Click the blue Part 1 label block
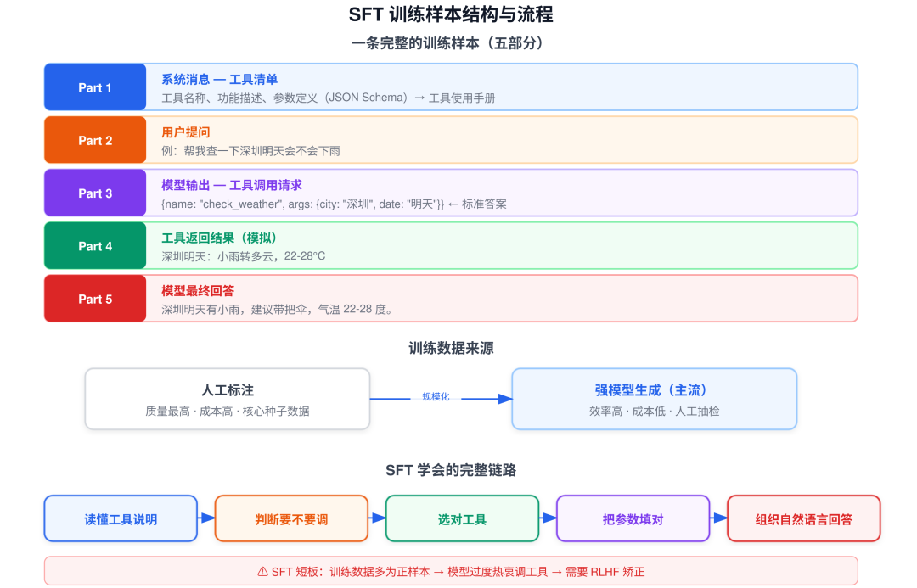The width and height of the screenshot is (917, 588). click(x=95, y=87)
